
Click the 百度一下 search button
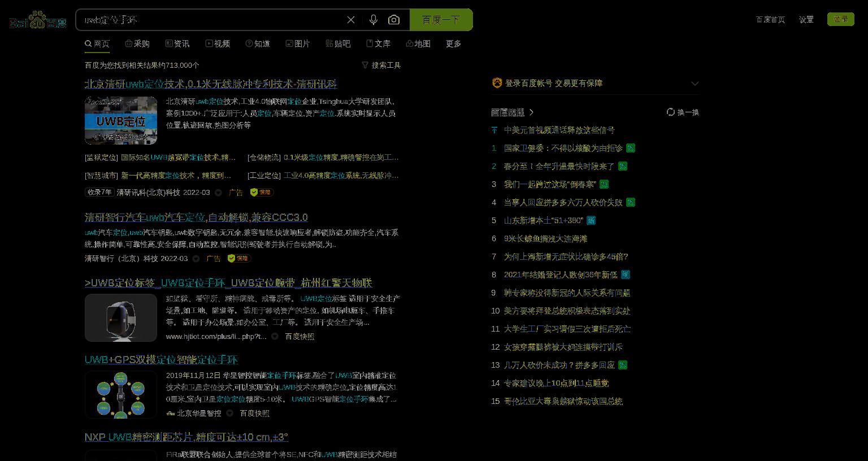(x=441, y=20)
